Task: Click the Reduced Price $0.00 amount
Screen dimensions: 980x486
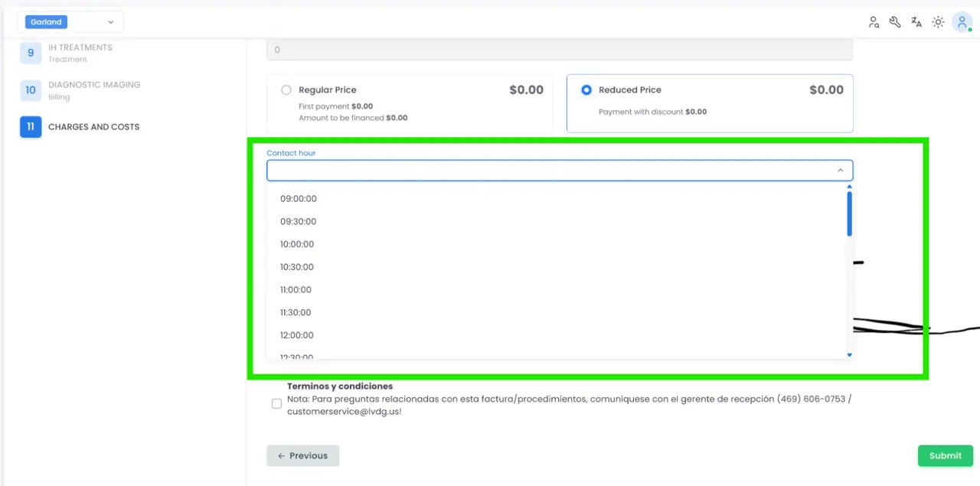Action: [826, 90]
